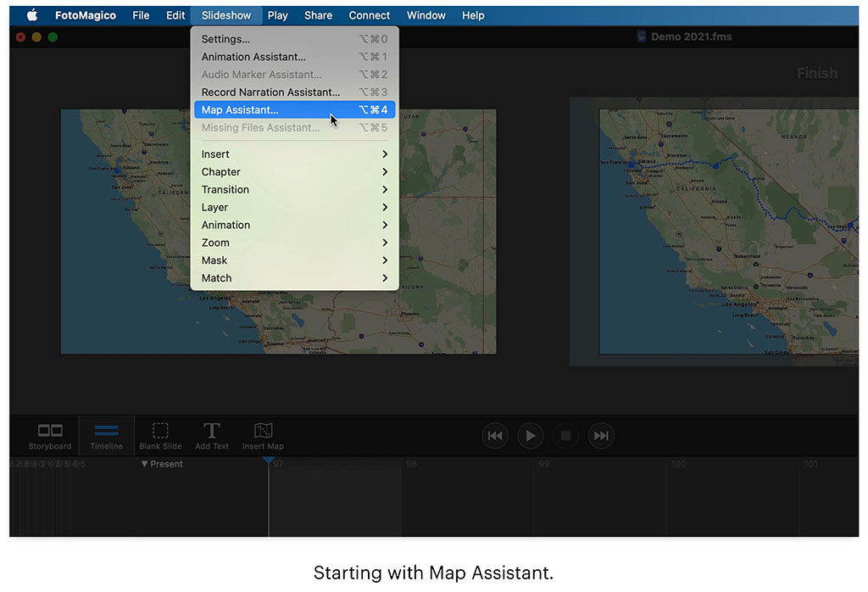Image resolution: width=868 pixels, height=592 pixels.
Task: Add a Blank Slide
Action: pyautogui.click(x=160, y=437)
